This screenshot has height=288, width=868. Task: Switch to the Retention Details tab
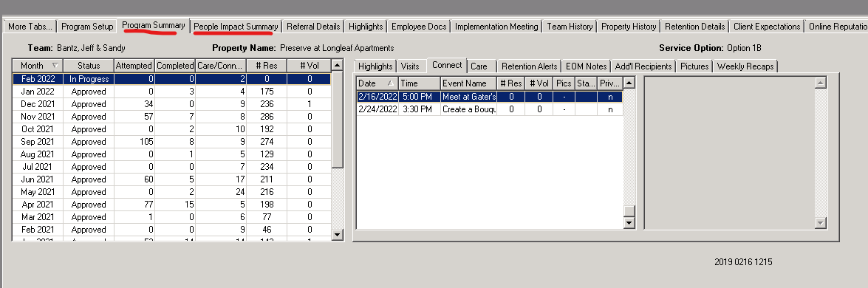pyautogui.click(x=694, y=27)
